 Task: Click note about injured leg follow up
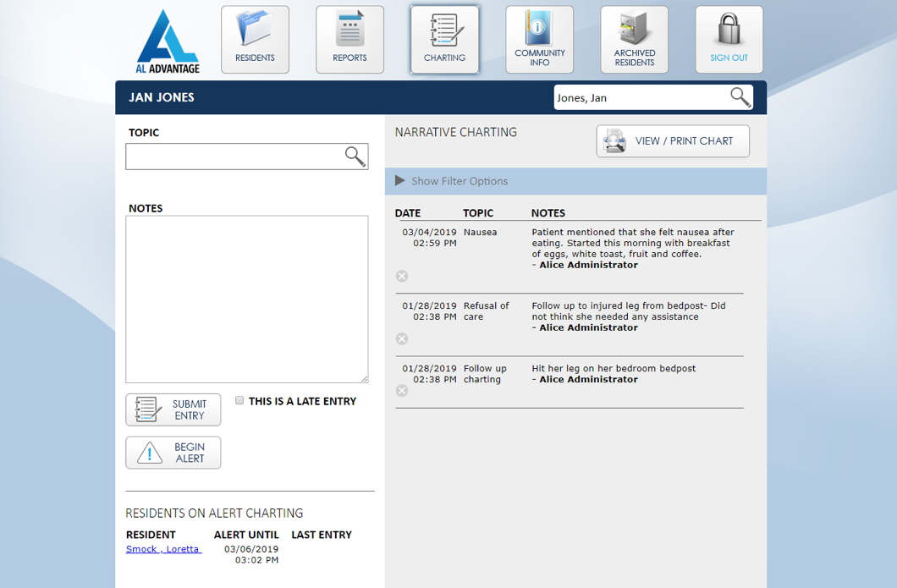(629, 311)
